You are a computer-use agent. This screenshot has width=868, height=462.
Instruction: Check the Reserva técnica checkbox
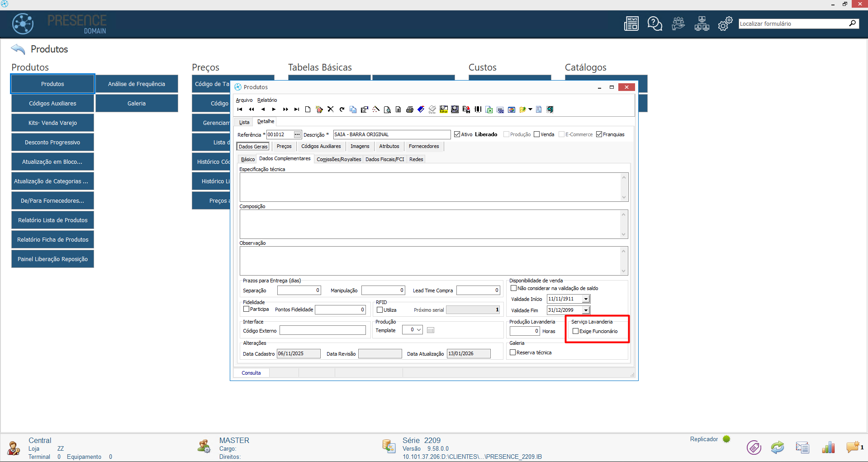513,352
